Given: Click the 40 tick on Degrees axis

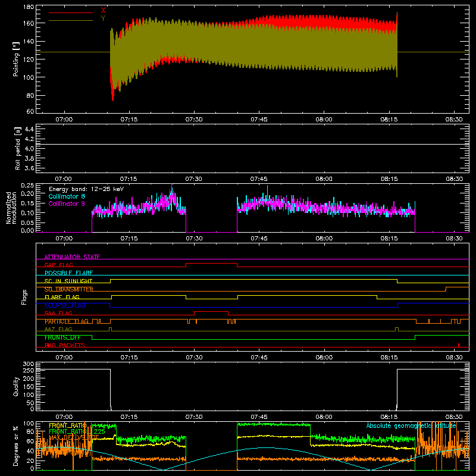Looking at the screenshot, I should coord(30,451).
